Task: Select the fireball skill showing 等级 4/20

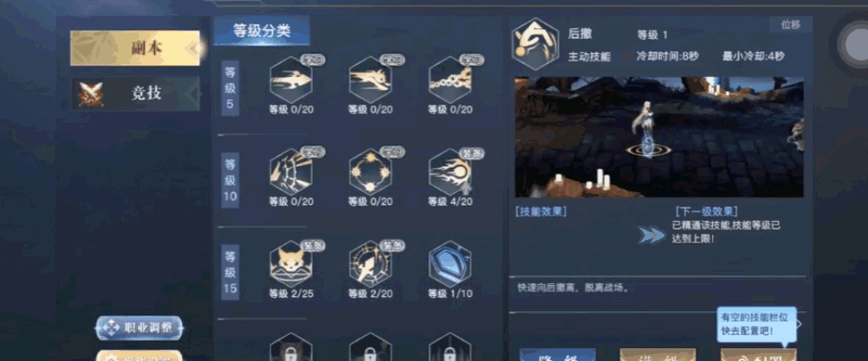Action: 450,171
